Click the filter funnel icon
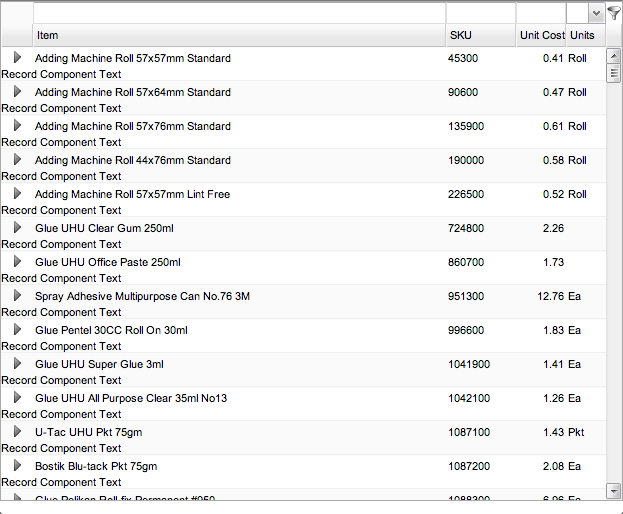The image size is (623, 514). point(614,13)
